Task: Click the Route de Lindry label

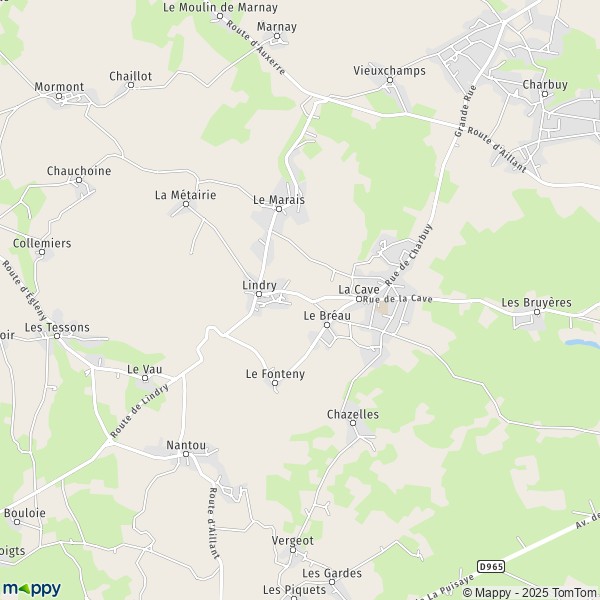Action: [x=139, y=411]
